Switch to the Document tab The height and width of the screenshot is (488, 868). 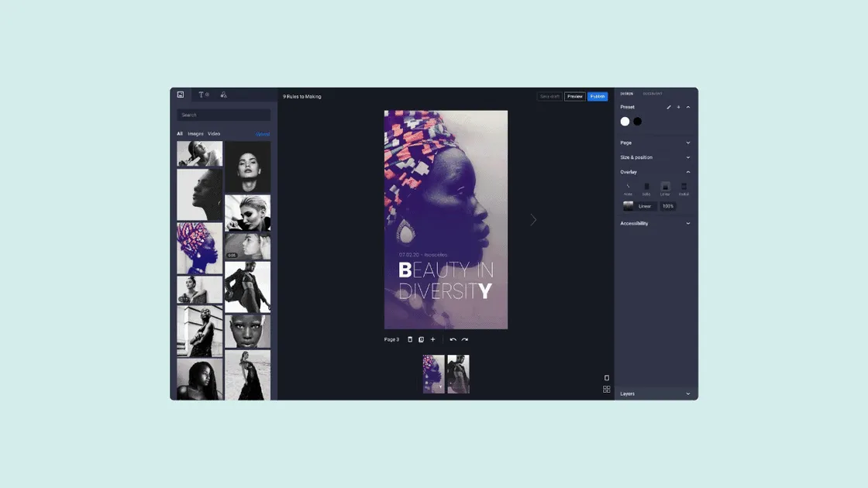coord(653,94)
